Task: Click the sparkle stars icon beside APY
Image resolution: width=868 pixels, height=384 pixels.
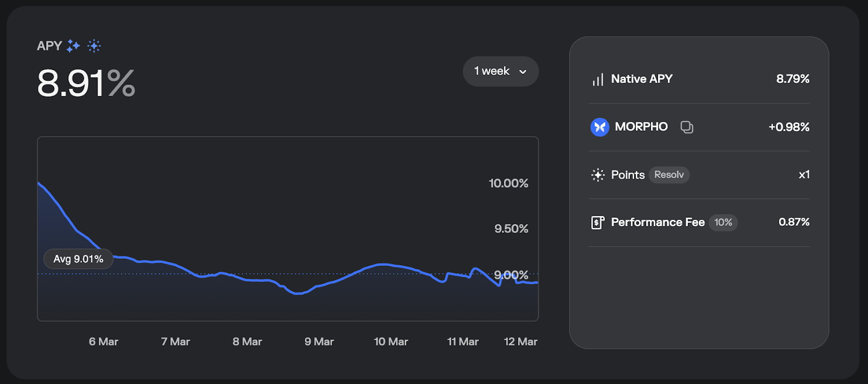Action: (x=73, y=46)
